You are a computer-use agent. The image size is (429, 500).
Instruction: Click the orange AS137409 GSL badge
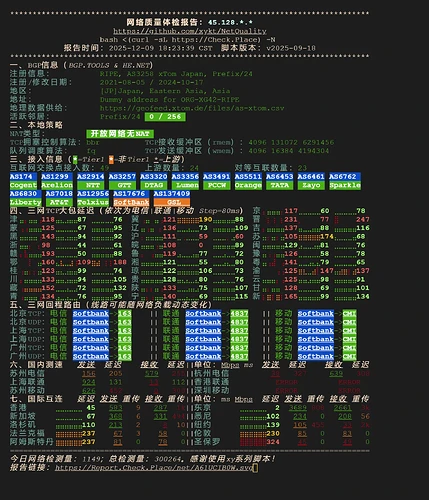point(172,198)
